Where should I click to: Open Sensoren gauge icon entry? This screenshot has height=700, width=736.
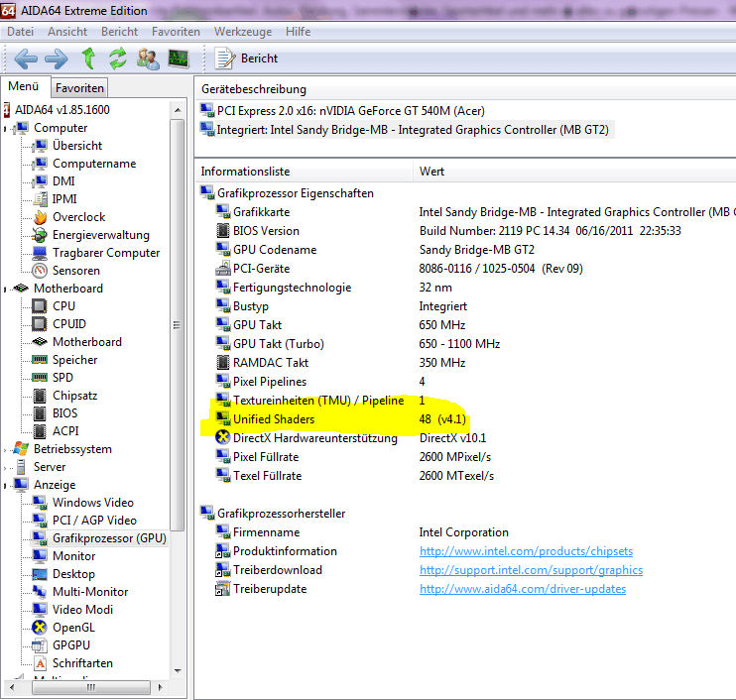(76, 271)
